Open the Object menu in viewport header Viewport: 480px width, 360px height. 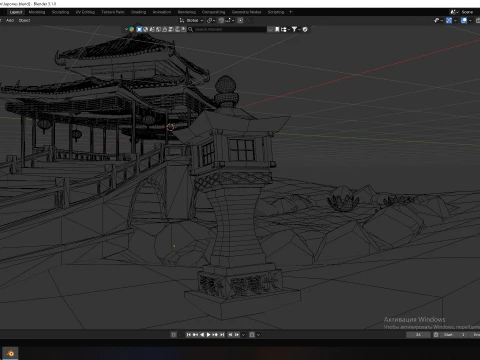[24, 20]
